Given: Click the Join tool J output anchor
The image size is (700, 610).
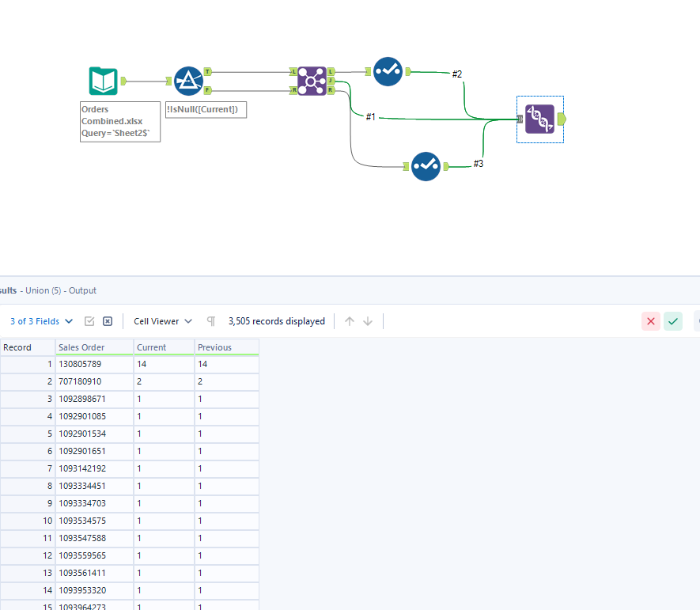Looking at the screenshot, I should (331, 81).
